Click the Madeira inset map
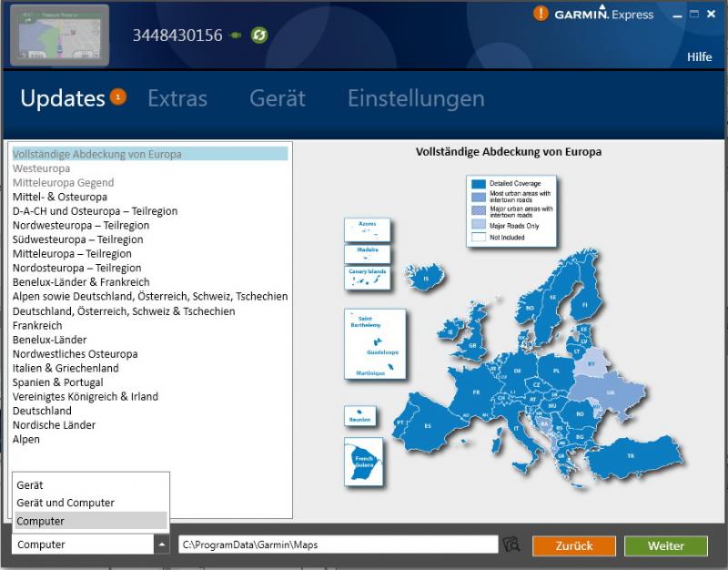 [368, 254]
